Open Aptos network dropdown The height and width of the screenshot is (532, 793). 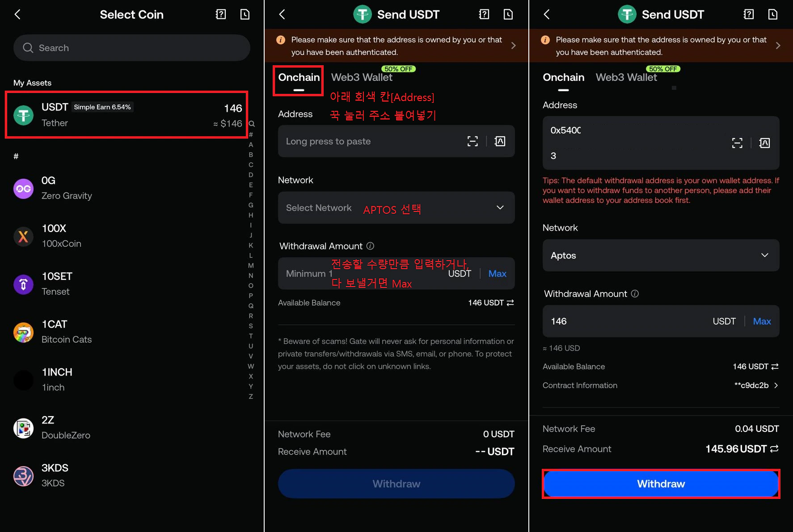661,255
